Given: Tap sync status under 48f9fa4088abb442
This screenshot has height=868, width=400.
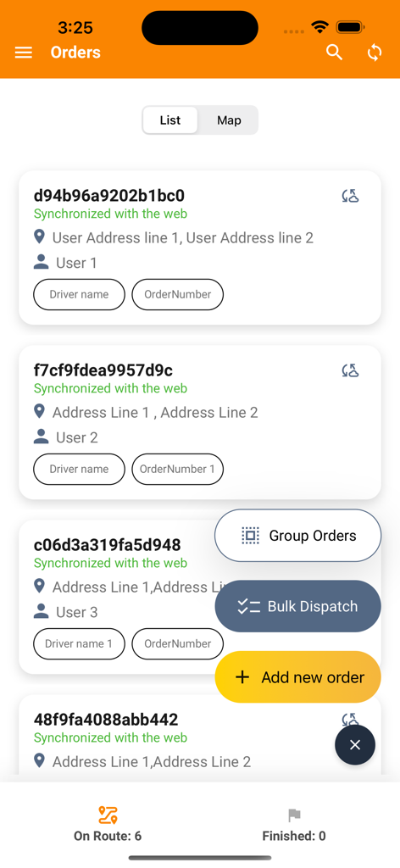Looking at the screenshot, I should 111,738.
